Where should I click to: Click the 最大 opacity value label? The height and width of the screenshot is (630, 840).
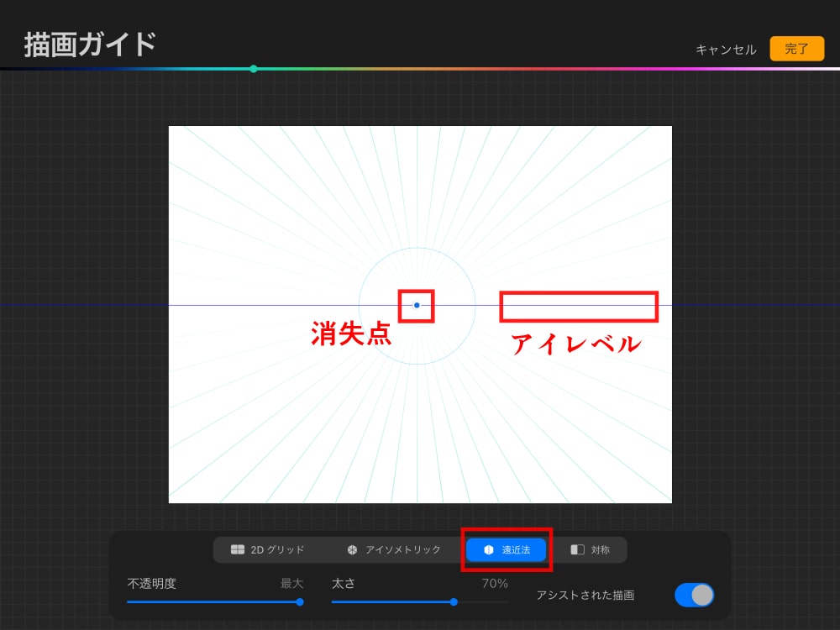tap(293, 583)
